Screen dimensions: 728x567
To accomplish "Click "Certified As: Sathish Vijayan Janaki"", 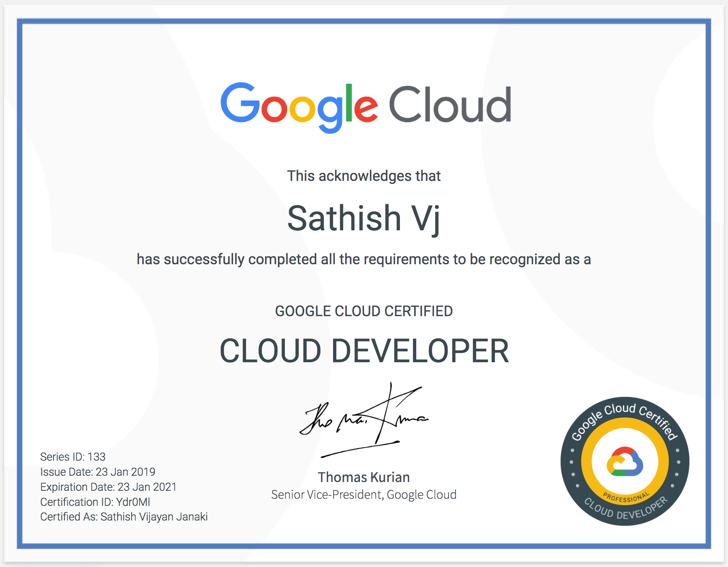I will (124, 517).
